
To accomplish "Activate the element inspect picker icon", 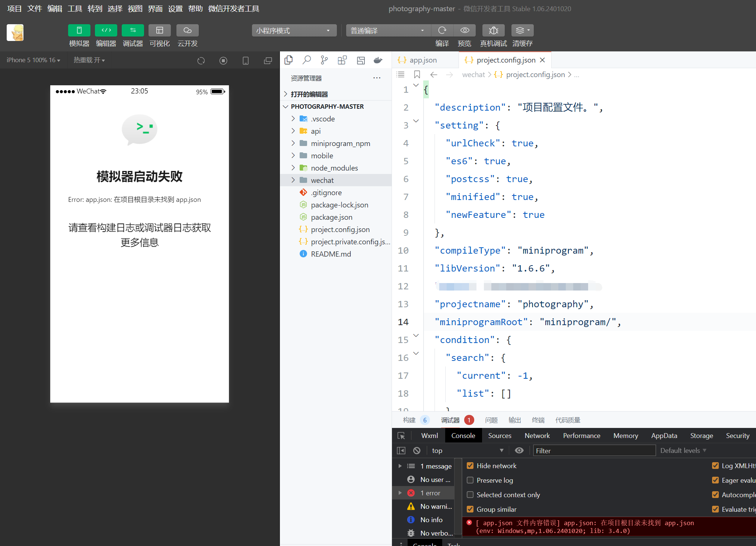I will [x=401, y=436].
